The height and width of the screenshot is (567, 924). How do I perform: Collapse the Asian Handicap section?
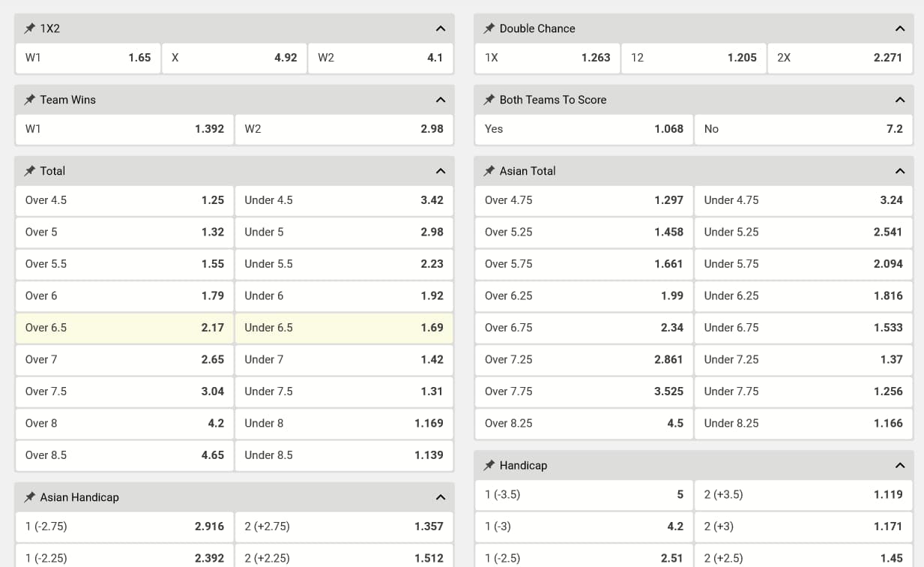[441, 497]
